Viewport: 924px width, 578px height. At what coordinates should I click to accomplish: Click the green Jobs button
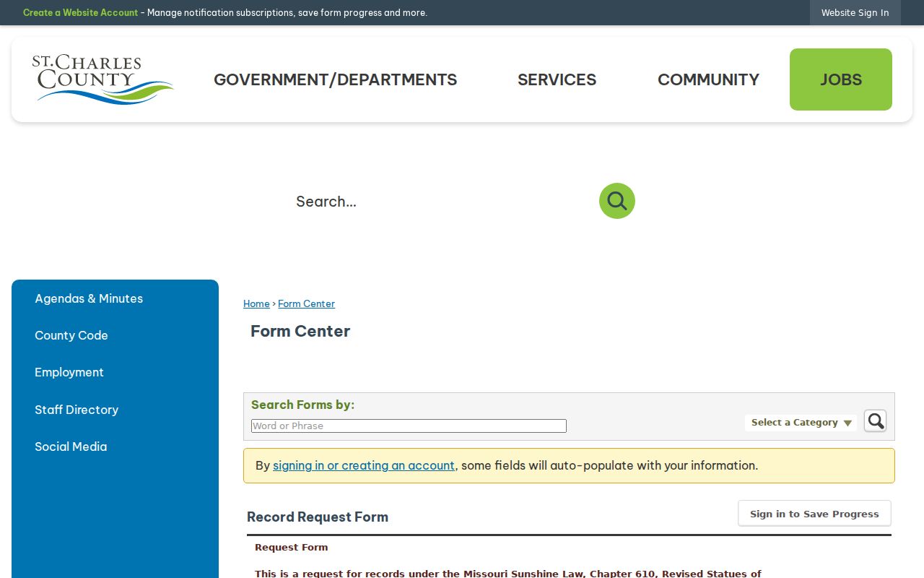pyautogui.click(x=841, y=79)
